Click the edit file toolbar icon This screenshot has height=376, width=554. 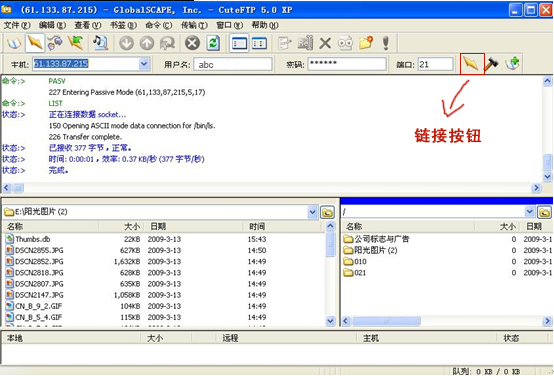coord(284,43)
